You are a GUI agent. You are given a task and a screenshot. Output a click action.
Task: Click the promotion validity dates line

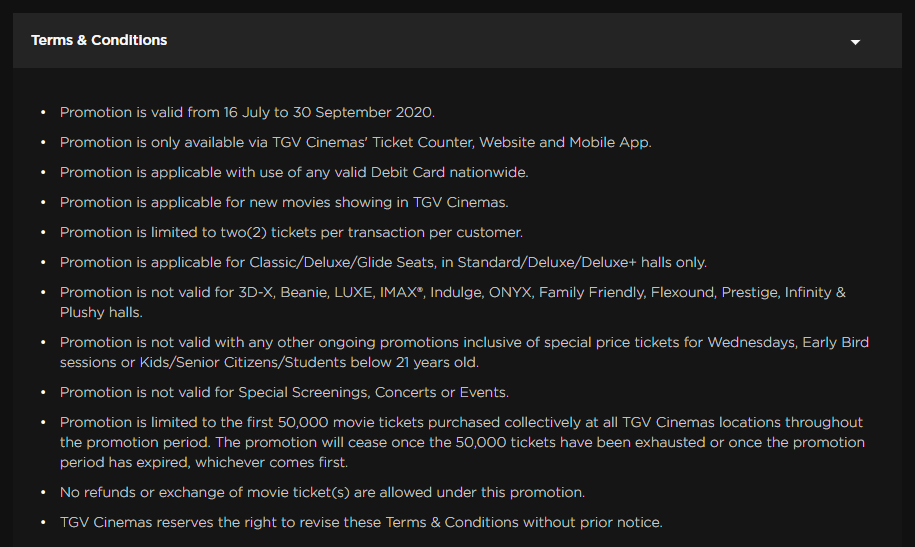(x=247, y=112)
